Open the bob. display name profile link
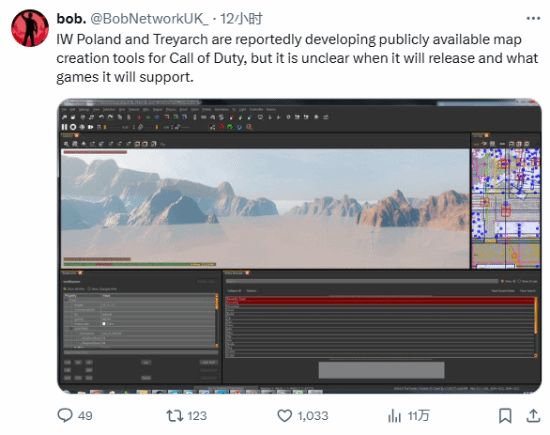This screenshot has height=435, width=550. tap(72, 18)
